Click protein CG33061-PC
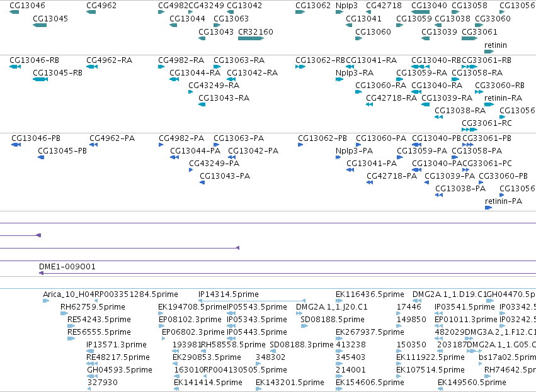Viewport: 536px width, 392px height. [487, 164]
